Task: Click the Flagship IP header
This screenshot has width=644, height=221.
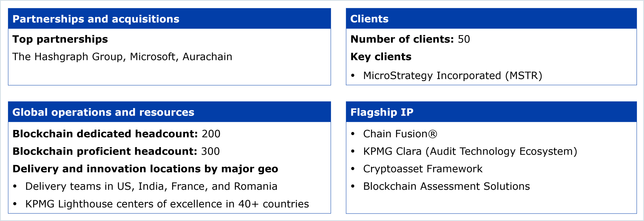Action: click(382, 112)
